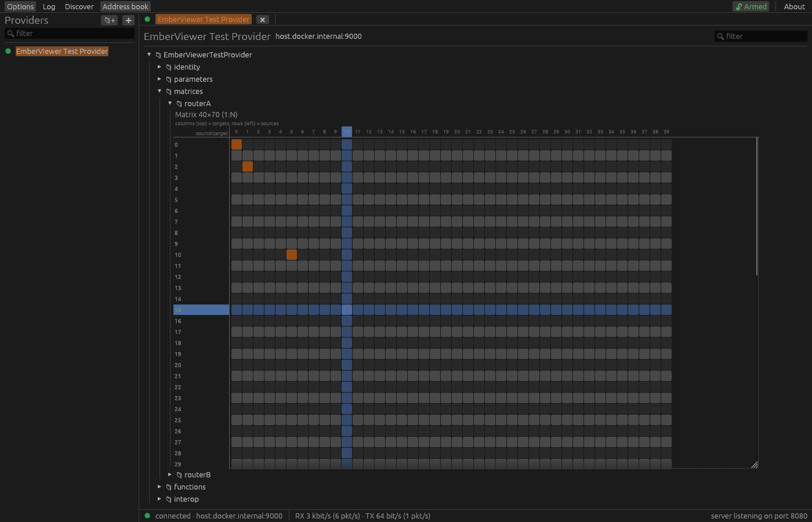Screen dimensions: 812x522
Task: Click the green dot on the provider tab
Action: pos(147,19)
